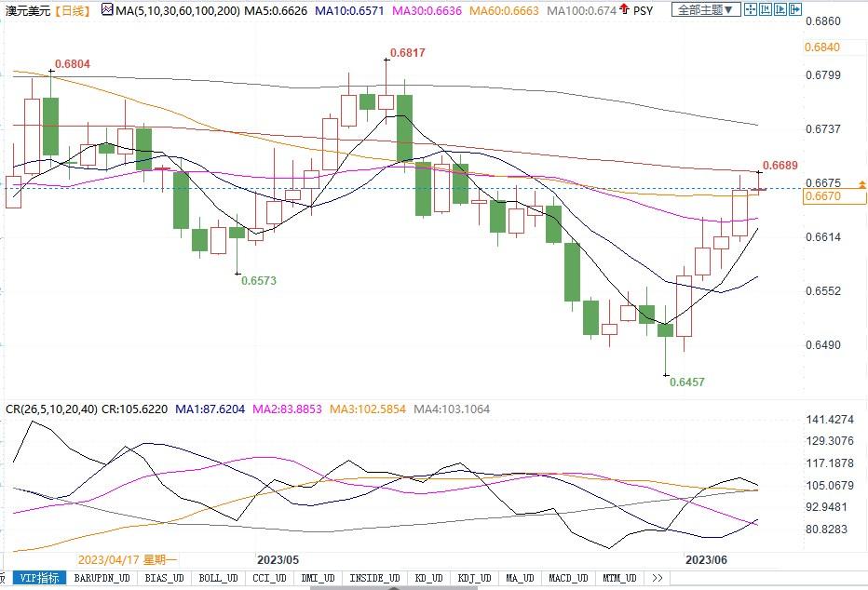Select the VIP指标 tab

(41, 578)
